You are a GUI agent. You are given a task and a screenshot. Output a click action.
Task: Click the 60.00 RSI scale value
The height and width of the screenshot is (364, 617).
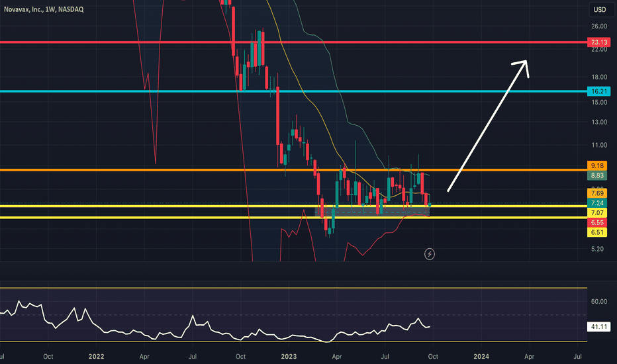599,301
